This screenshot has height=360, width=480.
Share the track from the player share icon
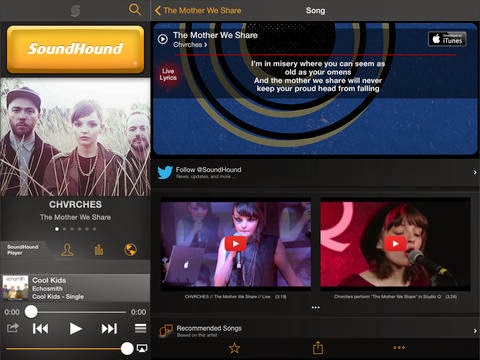coord(13,328)
